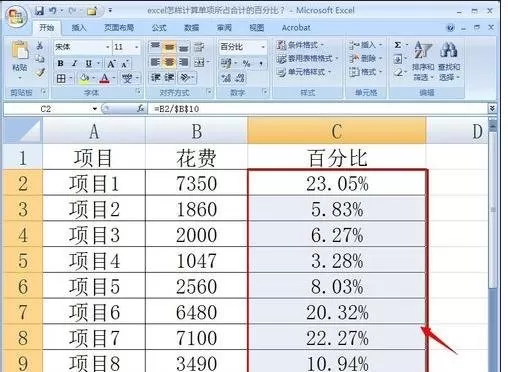Switch to 开始 Home tab
This screenshot has height=372, width=508.
pos(46,28)
